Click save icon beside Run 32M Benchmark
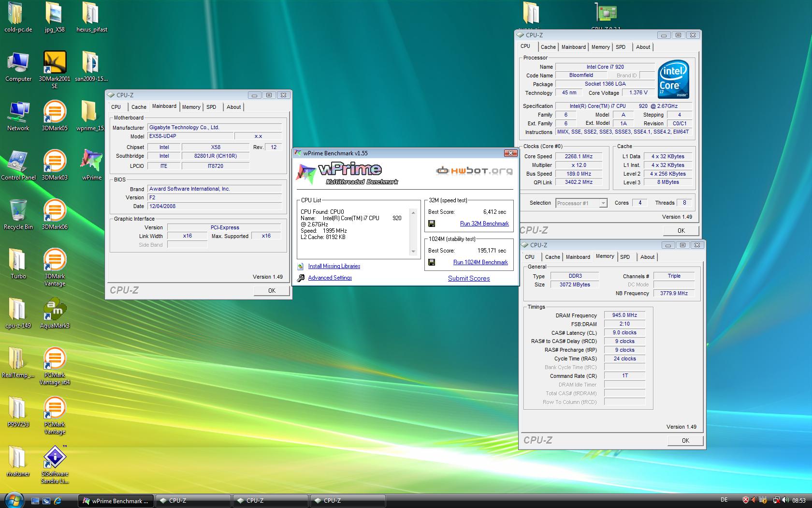This screenshot has width=812, height=508. click(432, 224)
